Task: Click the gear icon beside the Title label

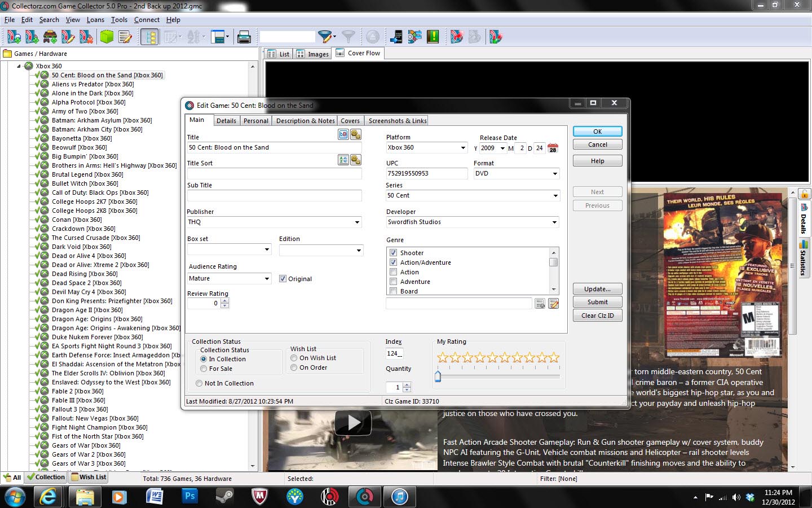Action: point(356,134)
